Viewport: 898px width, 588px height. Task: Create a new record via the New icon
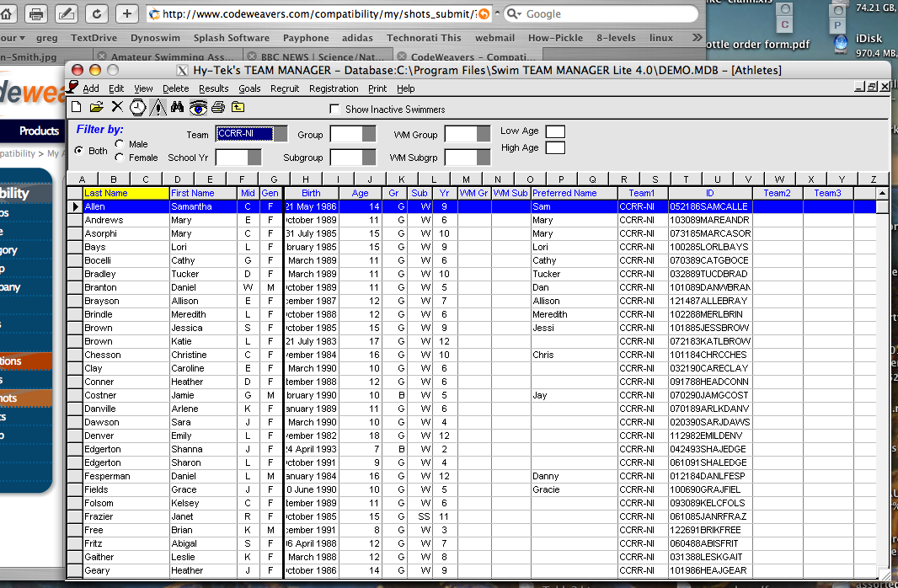76,107
